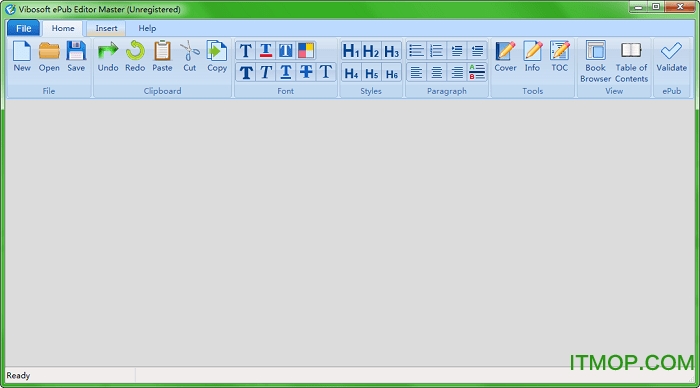This screenshot has width=700, height=388.
Task: Apply Heading 3 style
Action: pos(392,51)
